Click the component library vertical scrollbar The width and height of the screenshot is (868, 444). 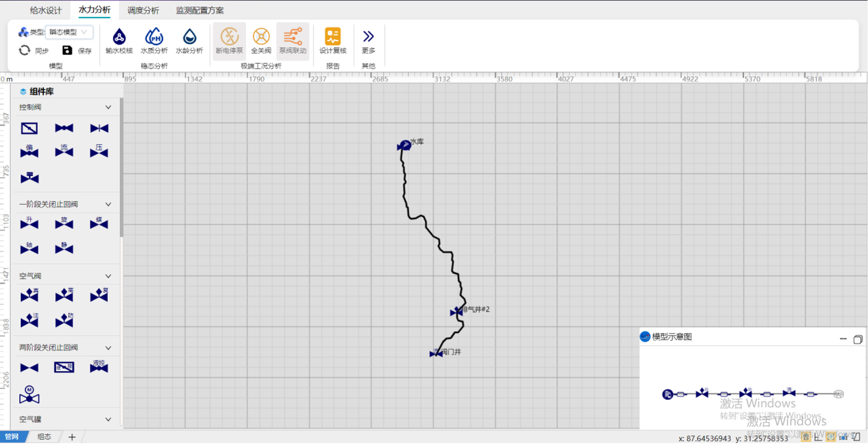(121, 167)
